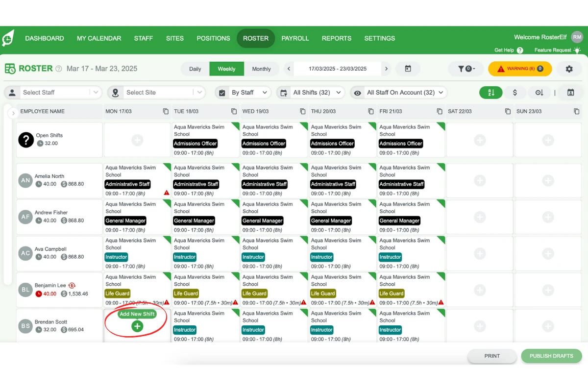This screenshot has width=588, height=392.
Task: Switch to Daily view
Action: [195, 69]
